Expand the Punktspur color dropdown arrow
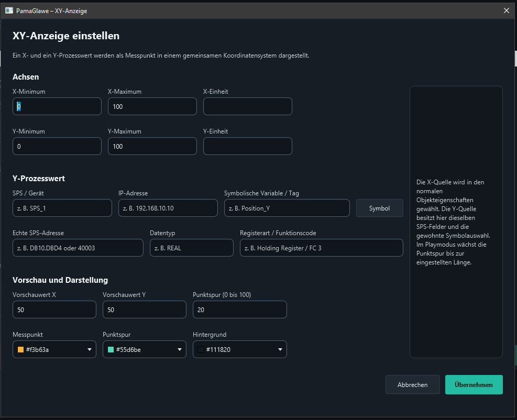Viewport: 517px width, 420px height. [x=179, y=349]
